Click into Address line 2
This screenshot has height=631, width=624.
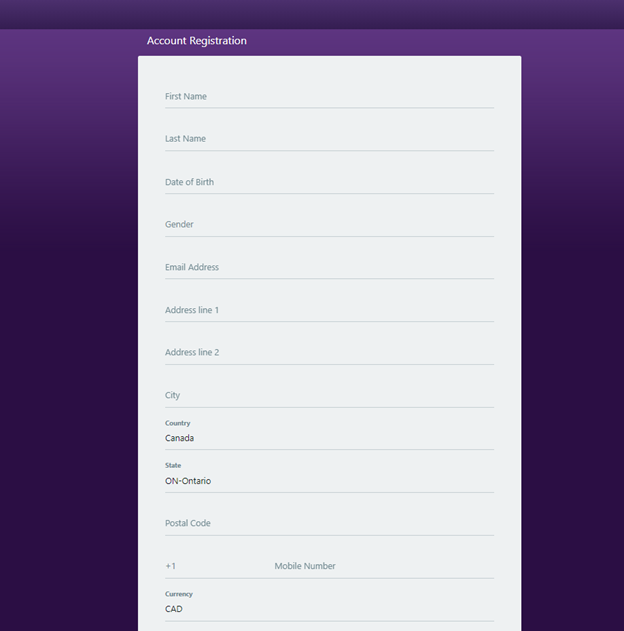pyautogui.click(x=329, y=353)
